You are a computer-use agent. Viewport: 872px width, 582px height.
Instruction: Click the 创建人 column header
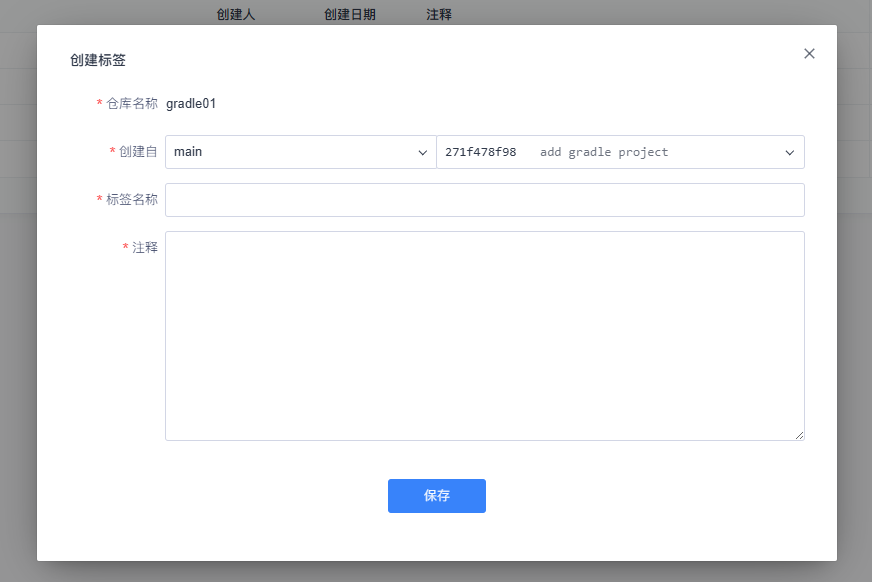click(x=236, y=15)
